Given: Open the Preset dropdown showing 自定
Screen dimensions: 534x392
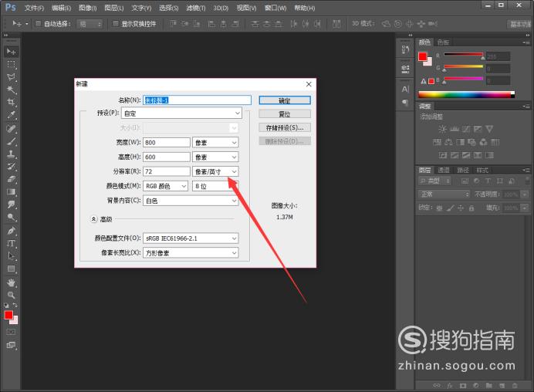Looking at the screenshot, I should pyautogui.click(x=181, y=113).
